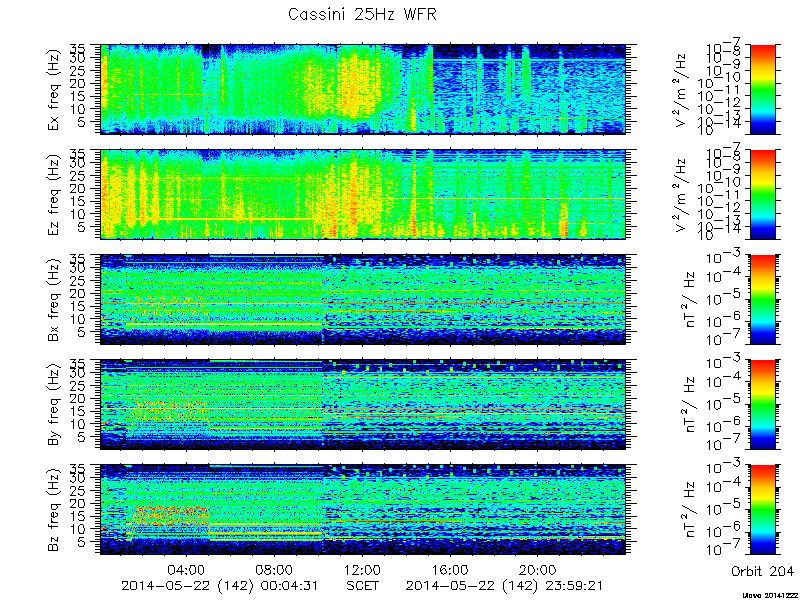The width and height of the screenshot is (800, 600).
Task: Click the "16:00" time axis tick label
Action: pyautogui.click(x=451, y=569)
